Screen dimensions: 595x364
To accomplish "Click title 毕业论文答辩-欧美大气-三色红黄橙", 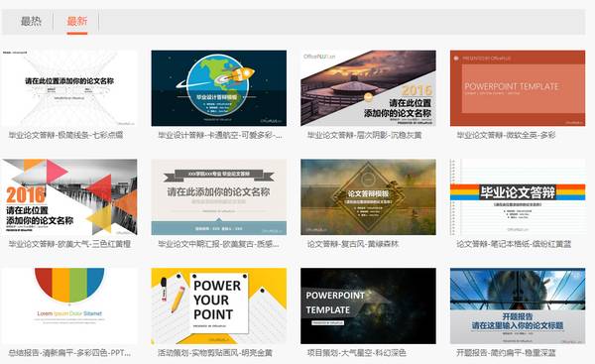I will tap(69, 244).
